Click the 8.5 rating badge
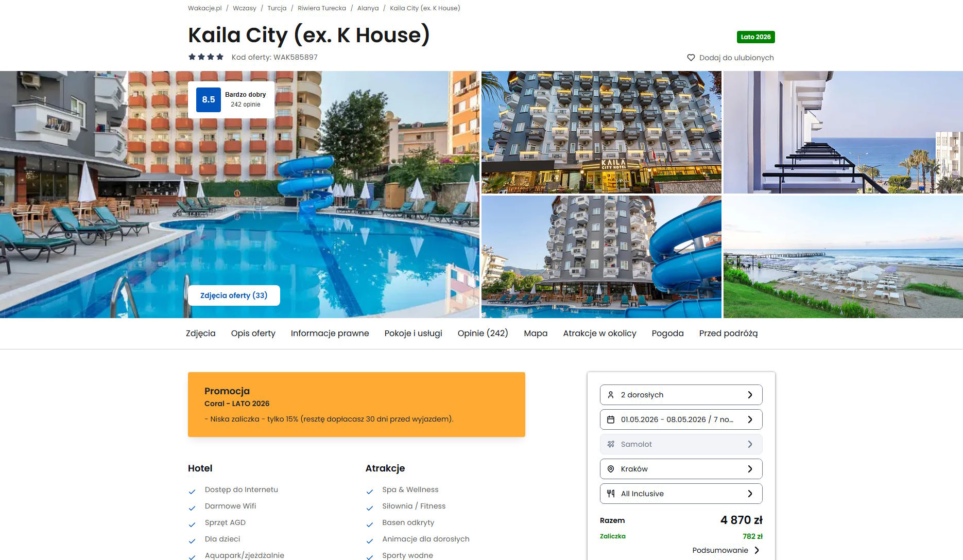The width and height of the screenshot is (963, 560). point(209,100)
